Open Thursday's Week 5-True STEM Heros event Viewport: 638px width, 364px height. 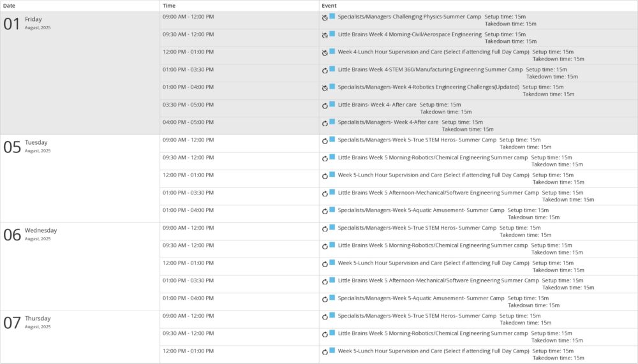pos(417,316)
